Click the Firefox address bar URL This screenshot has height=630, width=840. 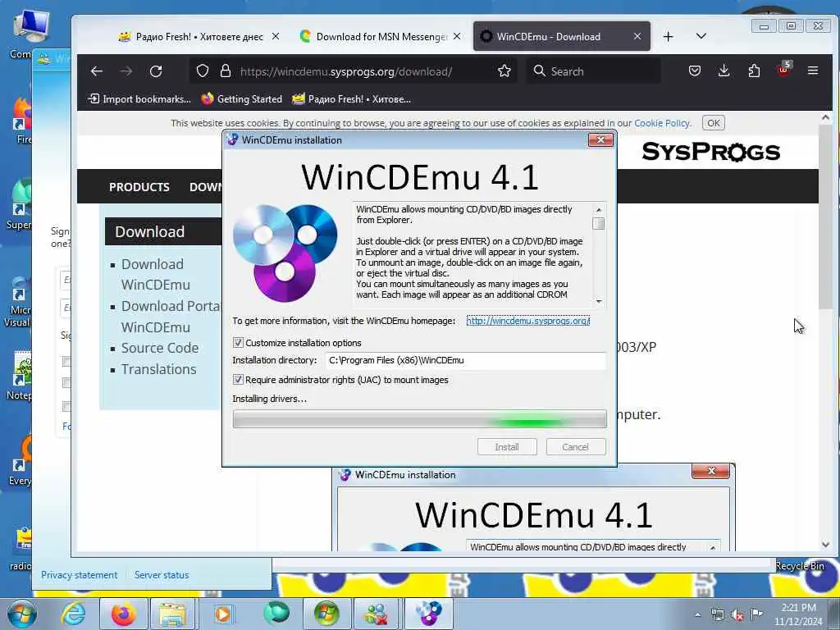point(346,71)
